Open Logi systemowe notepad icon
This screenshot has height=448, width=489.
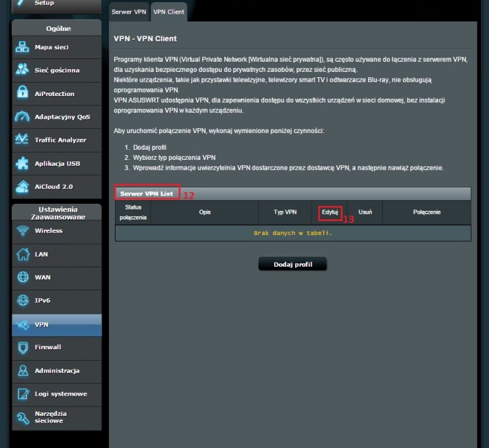point(23,394)
